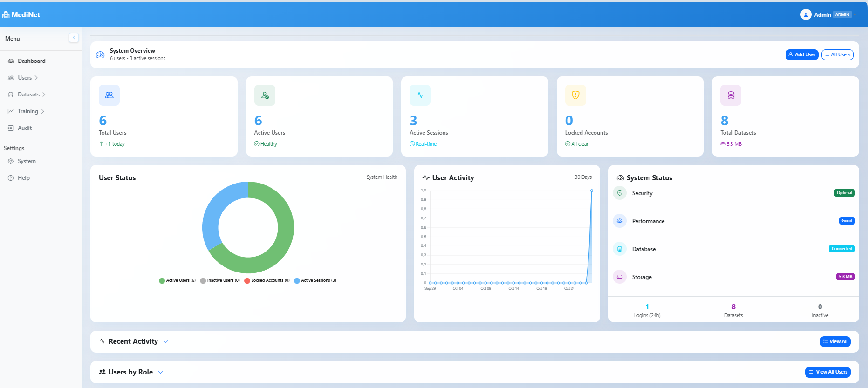The width and height of the screenshot is (868, 388).
Task: Toggle Locked Accounts (0) legend item
Action: coord(267,280)
